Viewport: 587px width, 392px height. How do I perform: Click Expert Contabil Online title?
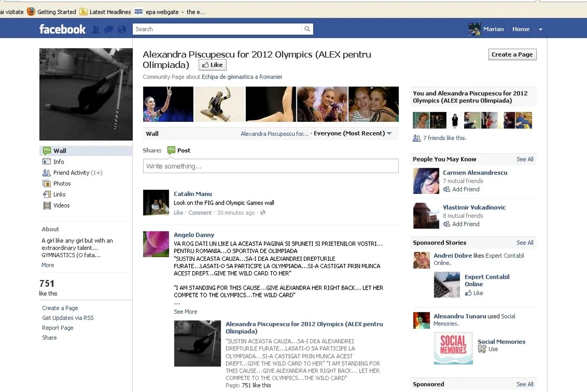point(487,281)
